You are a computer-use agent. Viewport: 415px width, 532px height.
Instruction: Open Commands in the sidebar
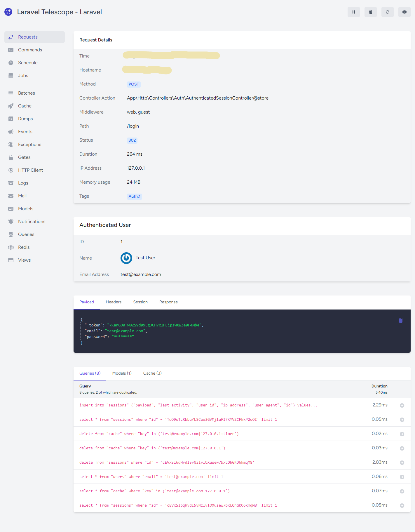tap(34, 50)
